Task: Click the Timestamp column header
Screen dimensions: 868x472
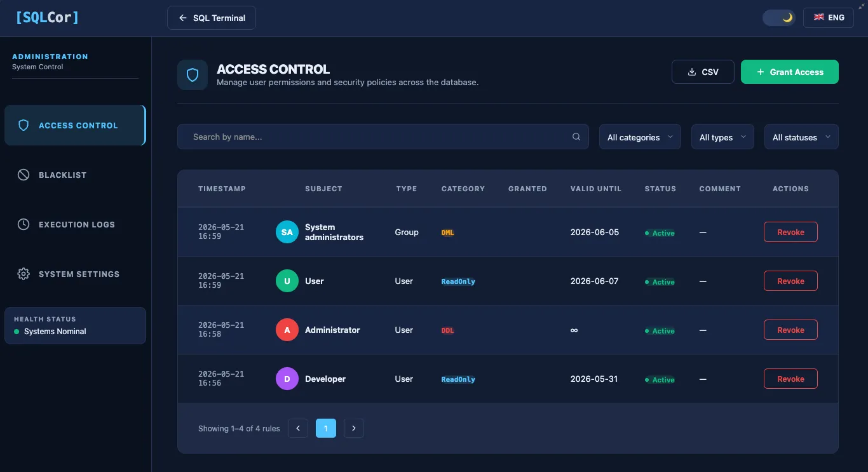Action: [222, 189]
